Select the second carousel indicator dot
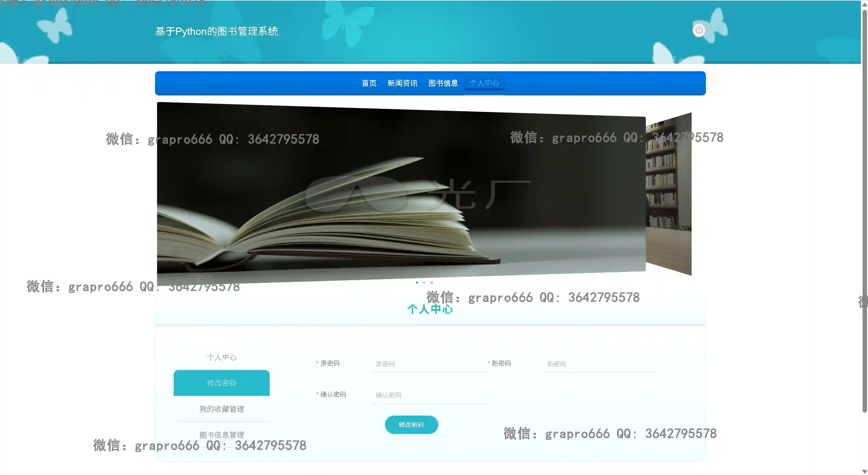Screen dimensions: 868x475 [x=424, y=282]
